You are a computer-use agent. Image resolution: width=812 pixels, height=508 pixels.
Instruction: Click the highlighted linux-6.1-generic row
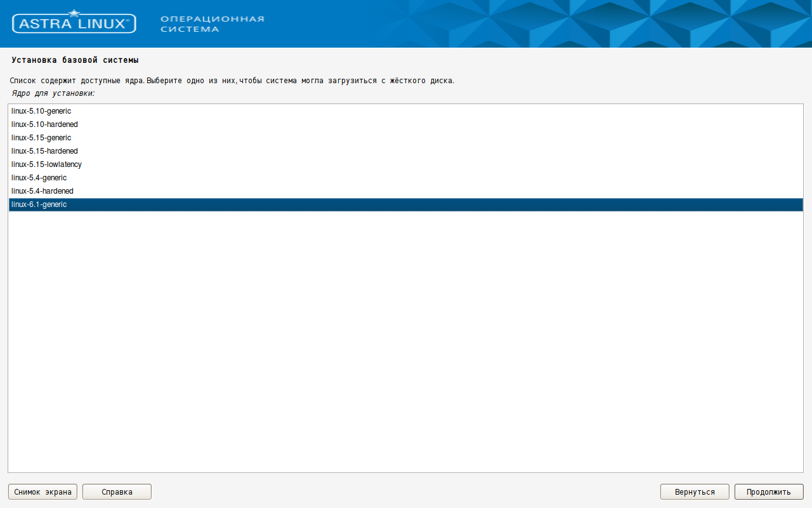click(x=406, y=204)
